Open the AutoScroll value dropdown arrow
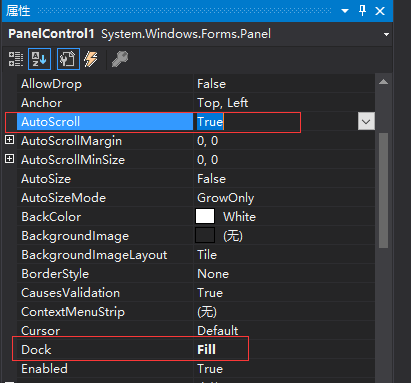Viewport: 411px width, 383px height. tap(366, 121)
